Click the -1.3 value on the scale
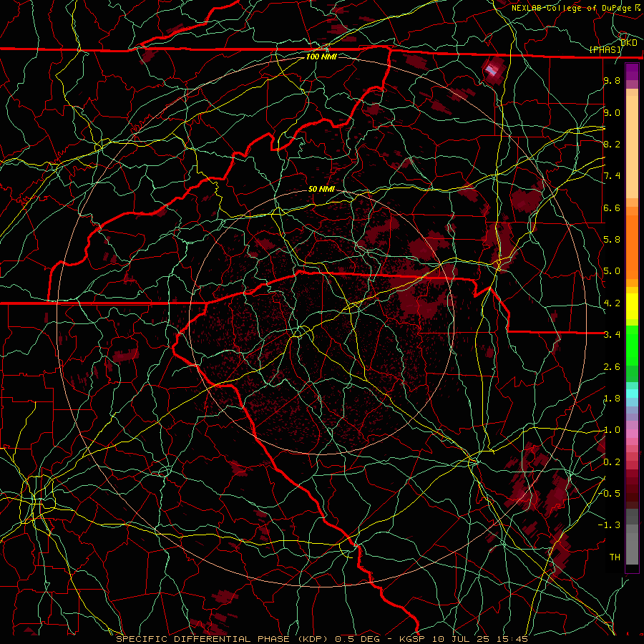 tap(609, 525)
